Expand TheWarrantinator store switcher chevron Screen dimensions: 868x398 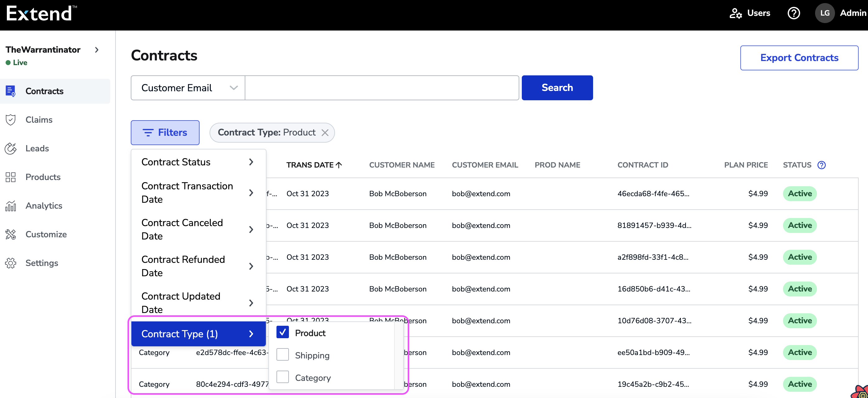coord(97,50)
